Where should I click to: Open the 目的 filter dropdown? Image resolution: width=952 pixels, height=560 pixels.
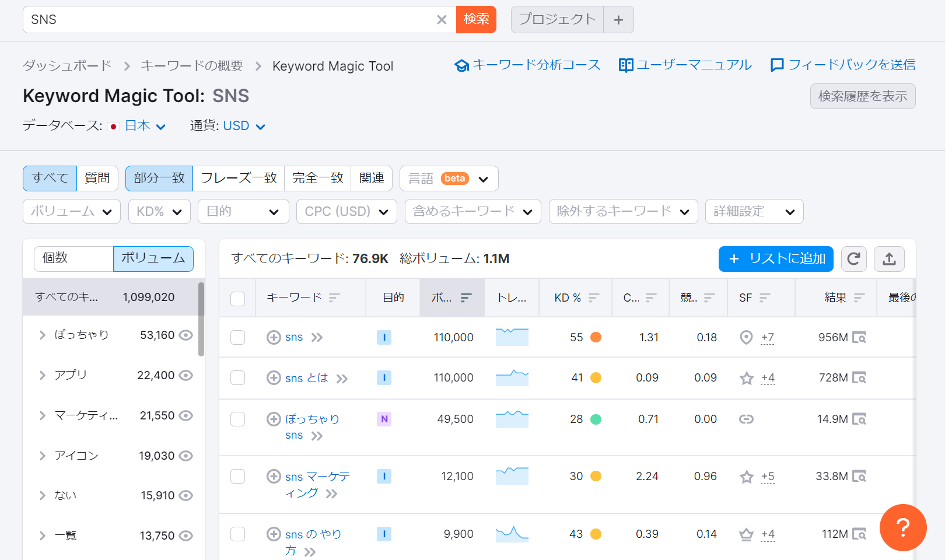coord(243,212)
